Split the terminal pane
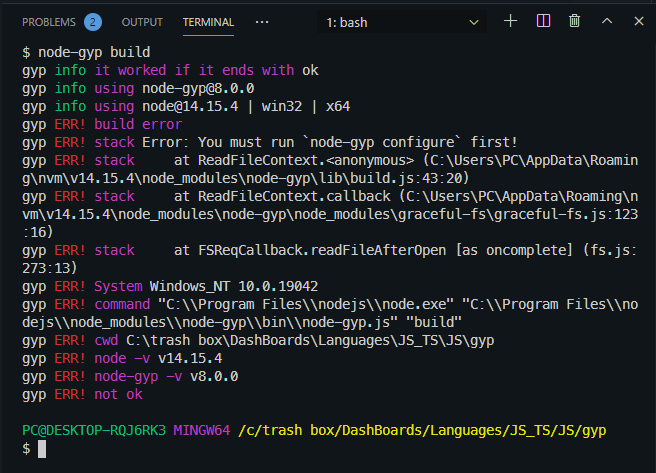Screen dimensions: 656x473 pos(543,21)
